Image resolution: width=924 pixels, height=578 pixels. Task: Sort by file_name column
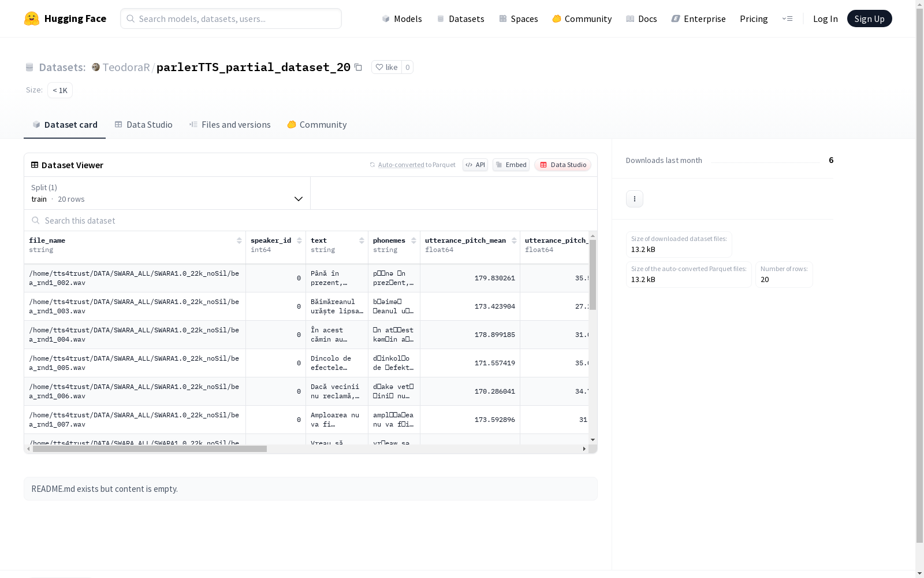239,240
